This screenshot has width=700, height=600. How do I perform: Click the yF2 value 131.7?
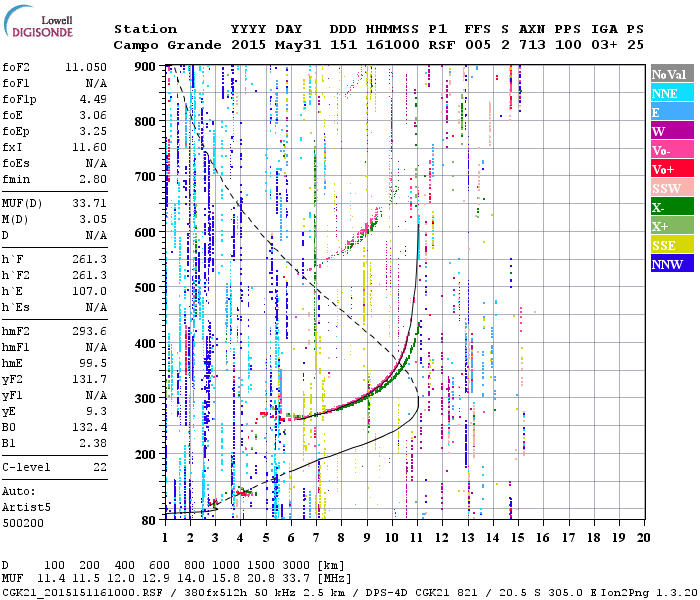pyautogui.click(x=90, y=379)
